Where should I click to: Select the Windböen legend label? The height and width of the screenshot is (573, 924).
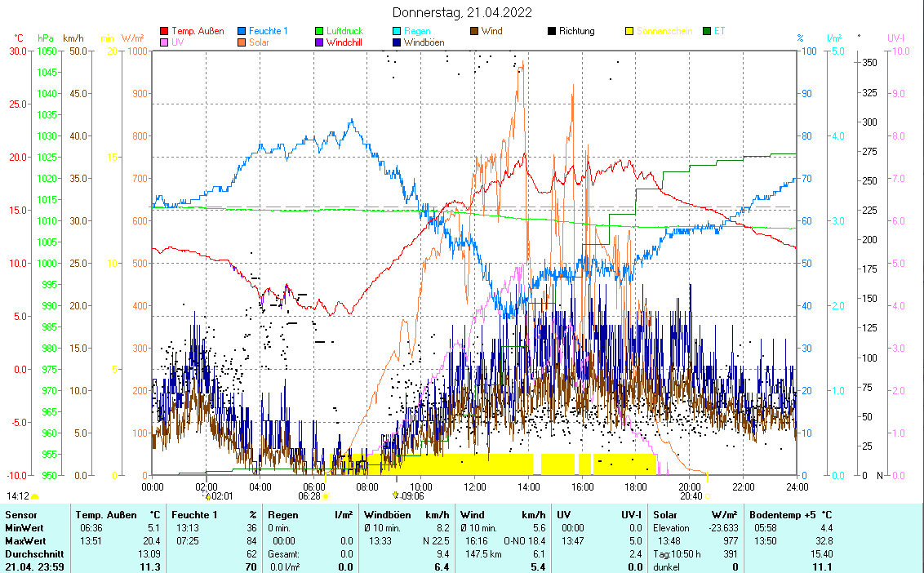tap(424, 42)
